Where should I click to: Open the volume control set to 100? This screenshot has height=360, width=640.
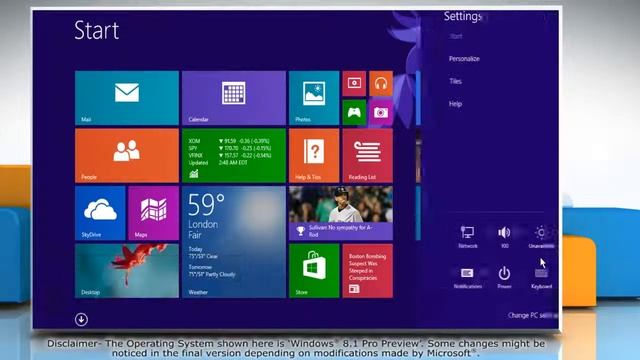(504, 237)
